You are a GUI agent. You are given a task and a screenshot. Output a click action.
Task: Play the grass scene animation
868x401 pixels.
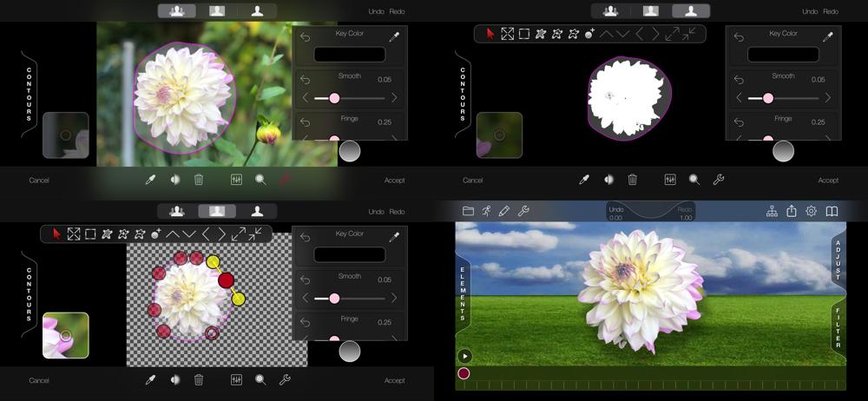pyautogui.click(x=464, y=356)
